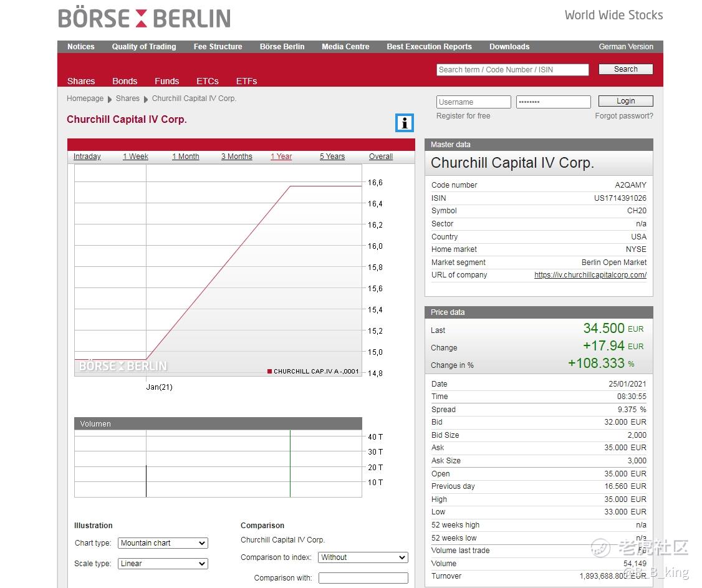Focus the Username field
The height and width of the screenshot is (588, 702).
474,102
